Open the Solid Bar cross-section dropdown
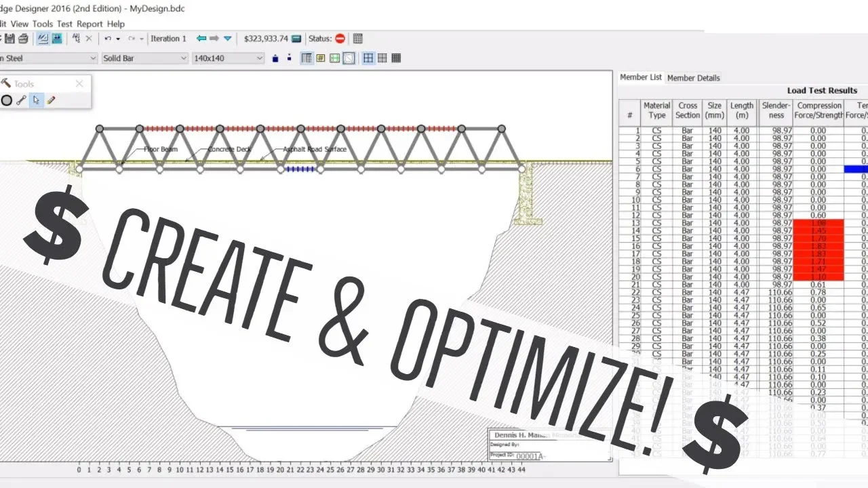This screenshot has height=488, width=868. 144,58
